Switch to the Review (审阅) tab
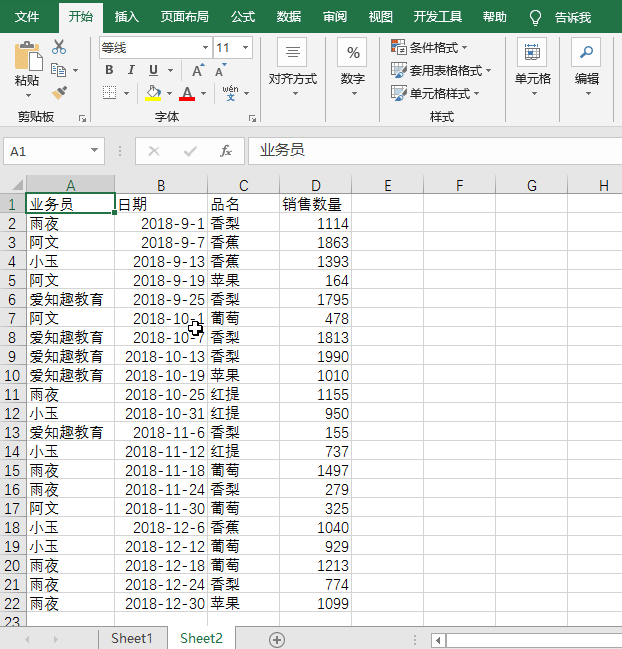622x649 pixels. point(334,17)
